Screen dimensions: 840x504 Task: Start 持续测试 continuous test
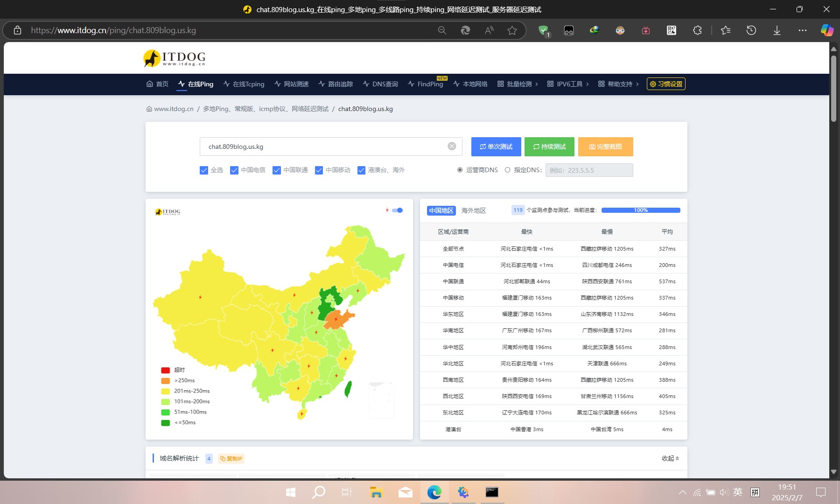click(x=550, y=147)
